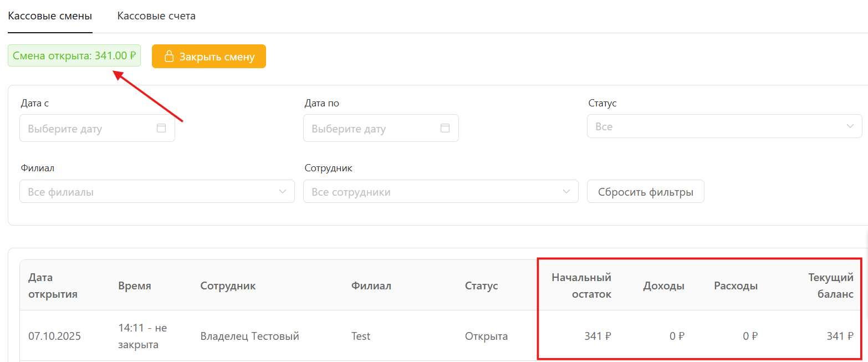Focus the Дата с date input
Screen dimensions: 868x362
(97, 128)
